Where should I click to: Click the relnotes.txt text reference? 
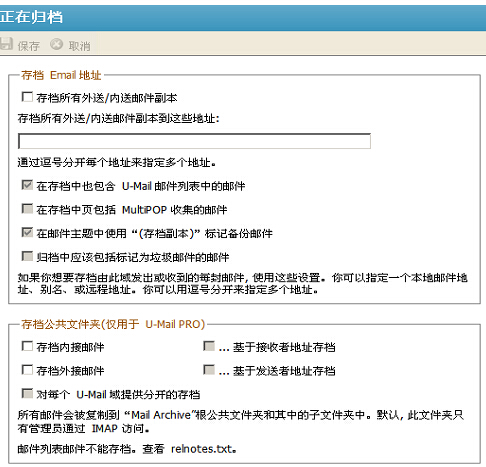pos(204,449)
